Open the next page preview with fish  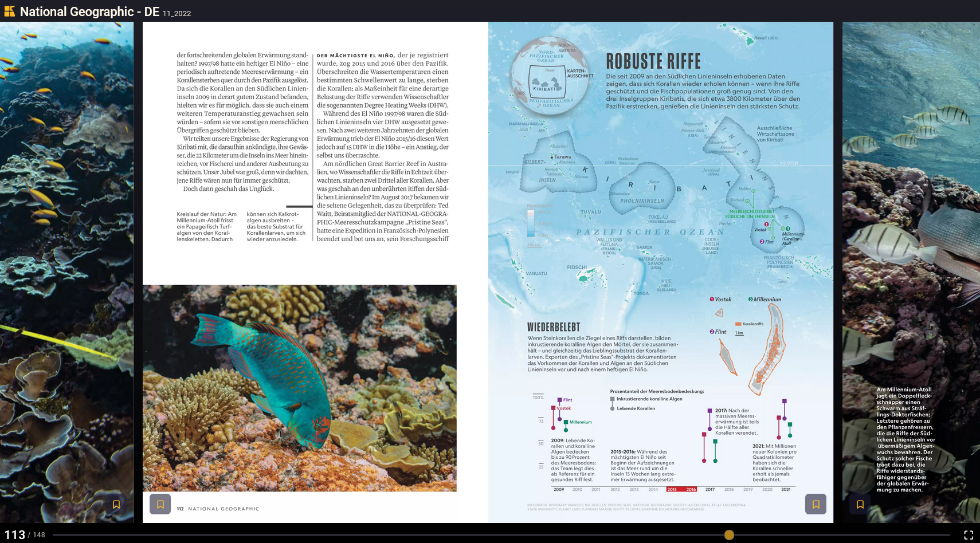911,272
